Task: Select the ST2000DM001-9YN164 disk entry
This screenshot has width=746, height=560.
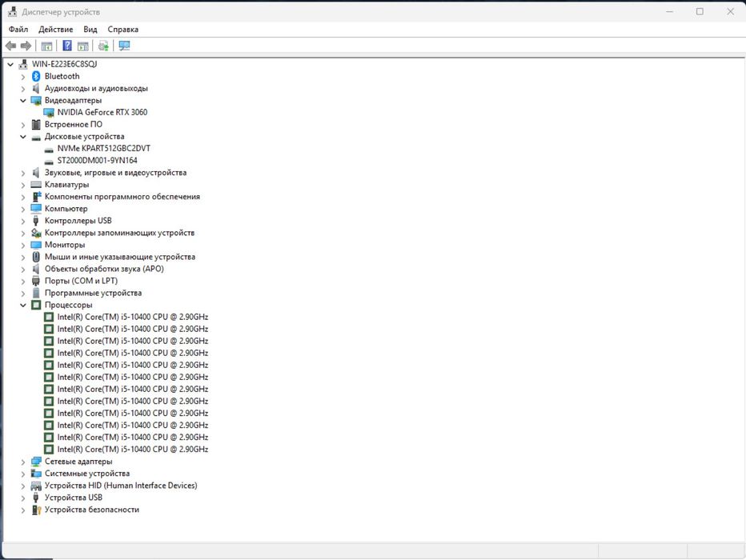Action: [x=97, y=161]
